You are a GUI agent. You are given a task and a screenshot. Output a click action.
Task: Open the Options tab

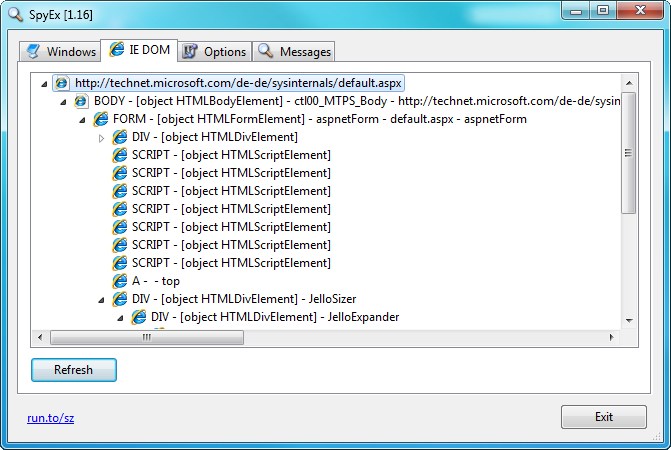point(214,51)
